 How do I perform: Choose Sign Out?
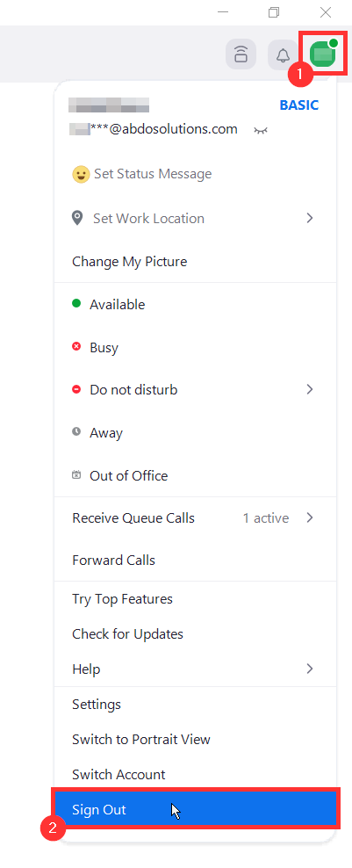[x=196, y=809]
